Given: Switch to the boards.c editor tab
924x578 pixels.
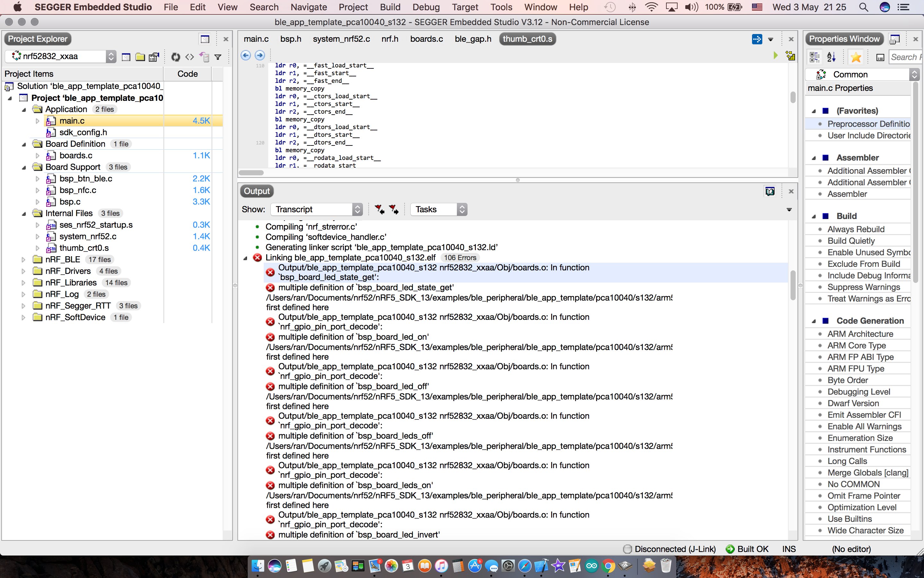Looking at the screenshot, I should tap(426, 39).
